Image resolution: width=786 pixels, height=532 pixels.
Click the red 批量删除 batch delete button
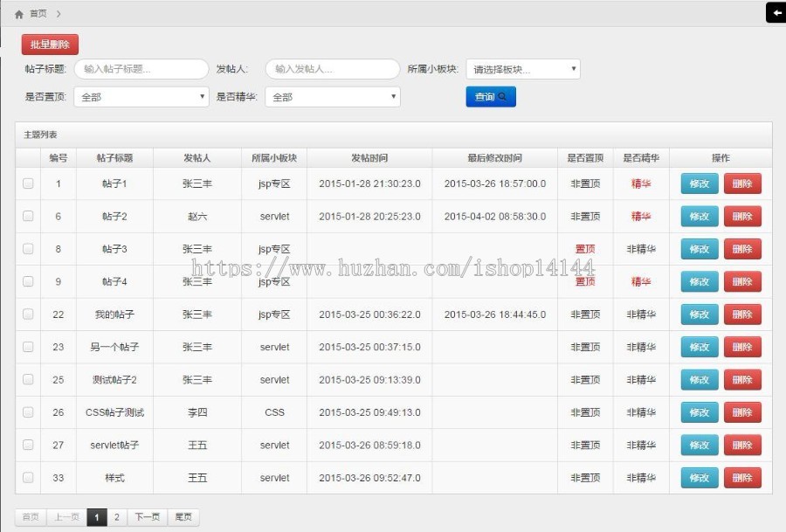pos(48,44)
